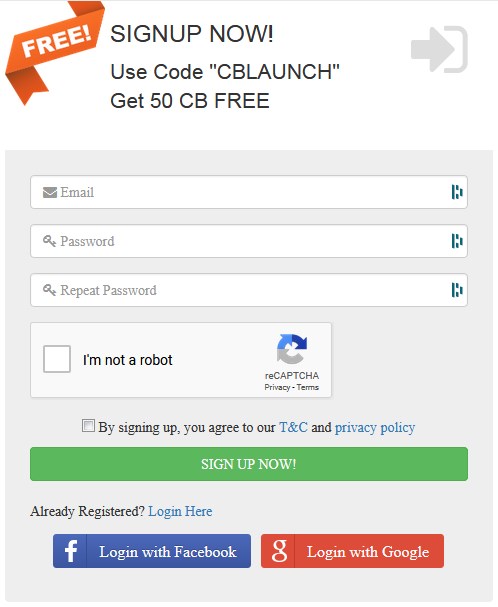498x607 pixels.
Task: Focus the Email input field
Action: pyautogui.click(x=249, y=192)
